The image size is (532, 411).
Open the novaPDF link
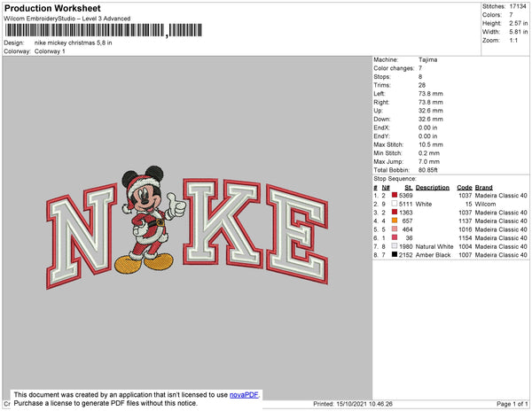244,395
